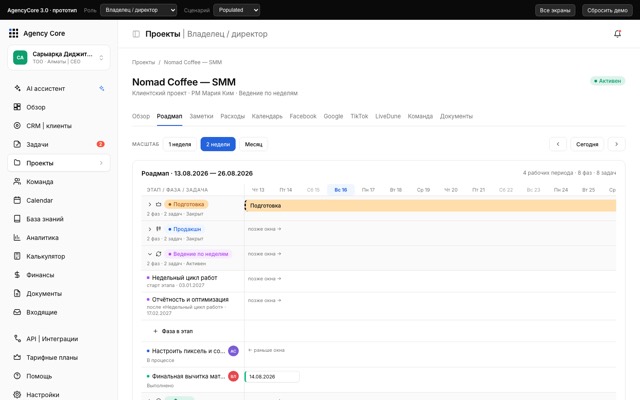640x400 pixels.
Task: Click the red 2 badge next to Задачи
Action: click(100, 144)
